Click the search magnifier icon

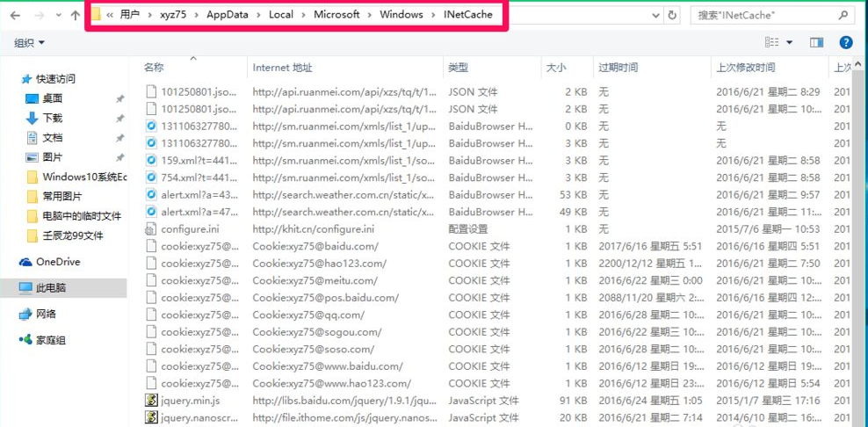pyautogui.click(x=842, y=15)
